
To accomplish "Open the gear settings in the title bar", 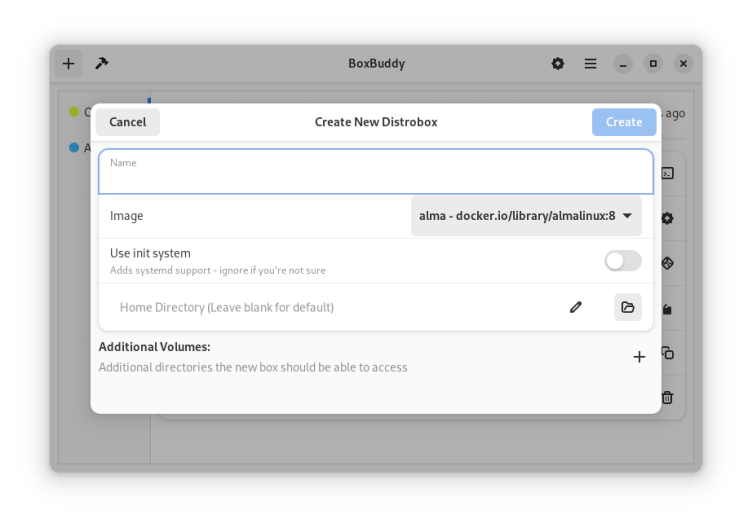I will tap(558, 63).
